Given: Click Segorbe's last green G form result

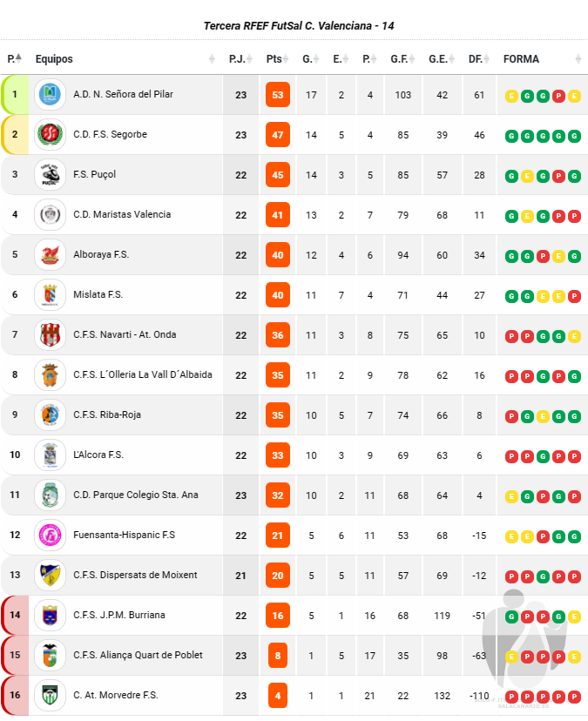Looking at the screenshot, I should click(x=574, y=136).
